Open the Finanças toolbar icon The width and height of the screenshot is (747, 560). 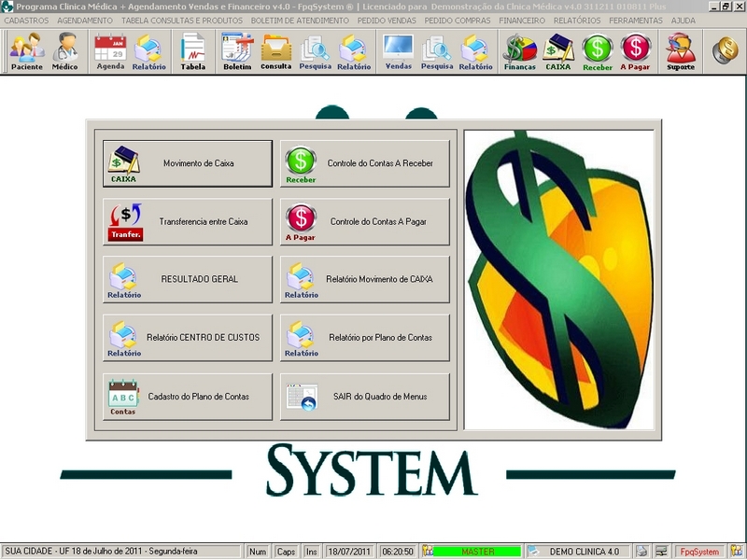coord(520,51)
